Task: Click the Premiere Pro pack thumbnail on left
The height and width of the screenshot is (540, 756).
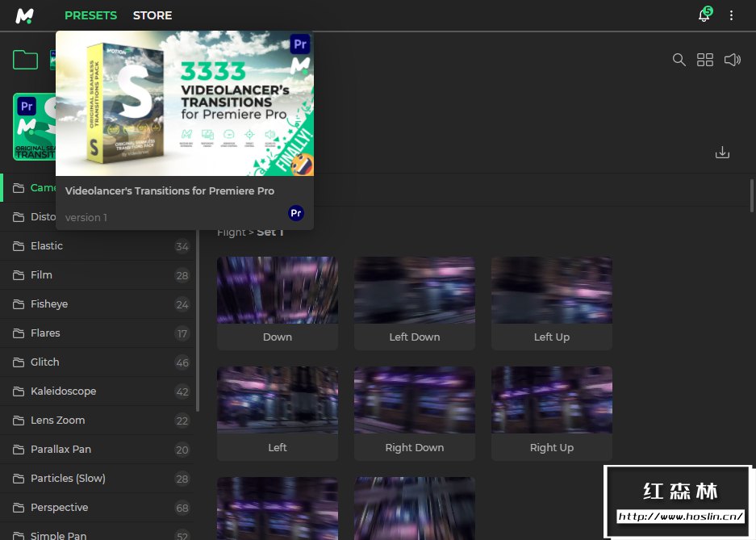Action: 34,127
